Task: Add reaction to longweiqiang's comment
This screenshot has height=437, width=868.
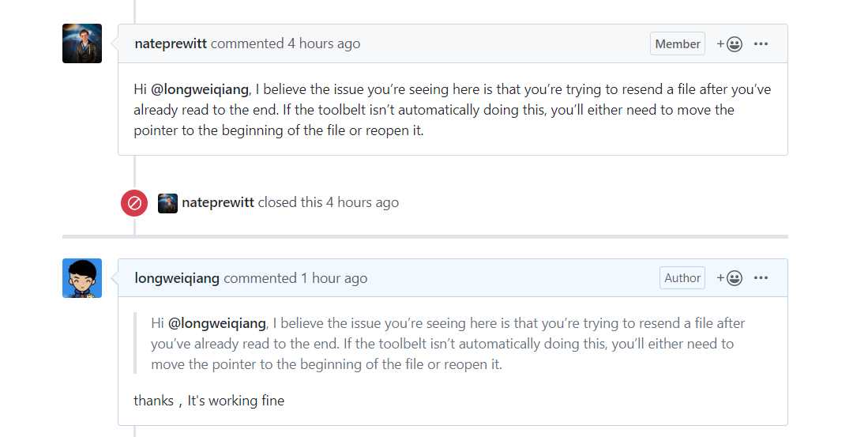Action: [729, 278]
